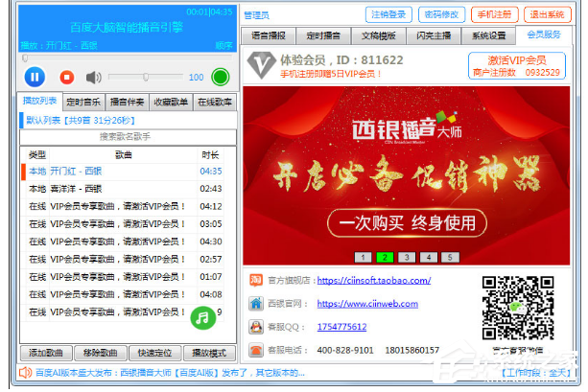This screenshot has height=392, width=588.
Task: Select song row 喜洋洋 - 西银
Action: (124, 189)
